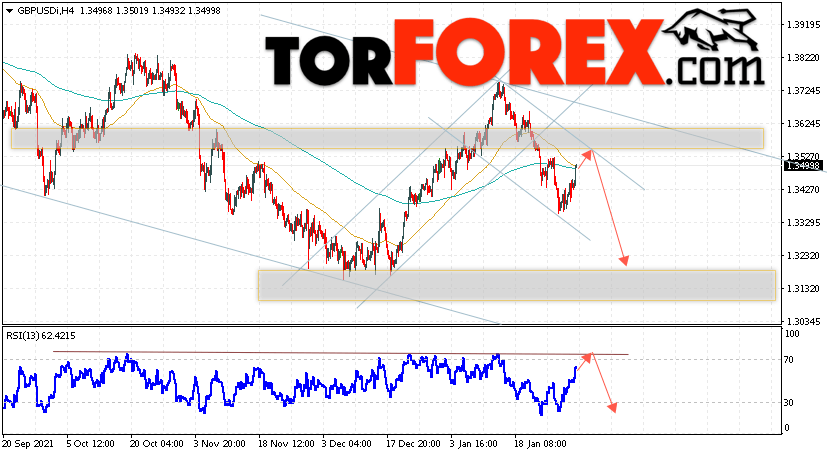This screenshot has width=827, height=455.
Task: Click the 1.34270 price axis label
Action: click(x=803, y=190)
